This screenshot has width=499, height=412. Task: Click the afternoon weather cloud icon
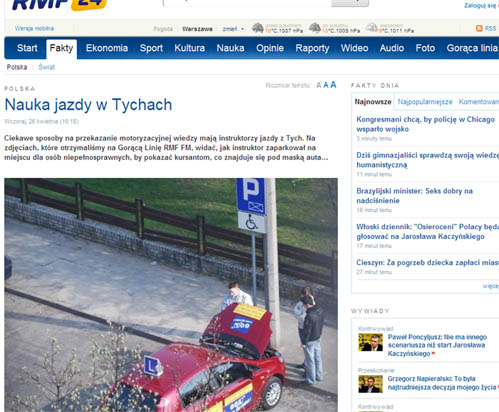315,28
